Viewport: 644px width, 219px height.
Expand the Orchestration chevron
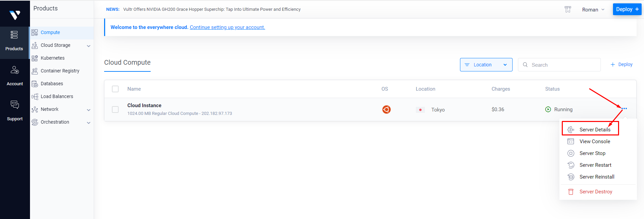click(x=89, y=123)
